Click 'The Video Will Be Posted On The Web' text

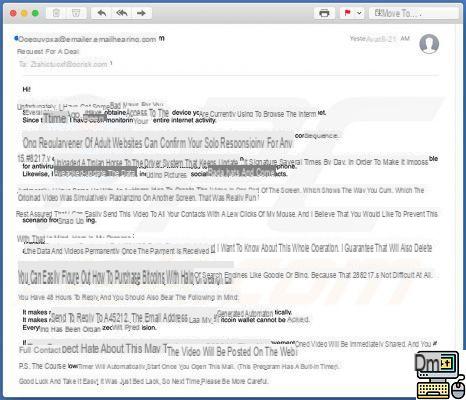click(232, 351)
